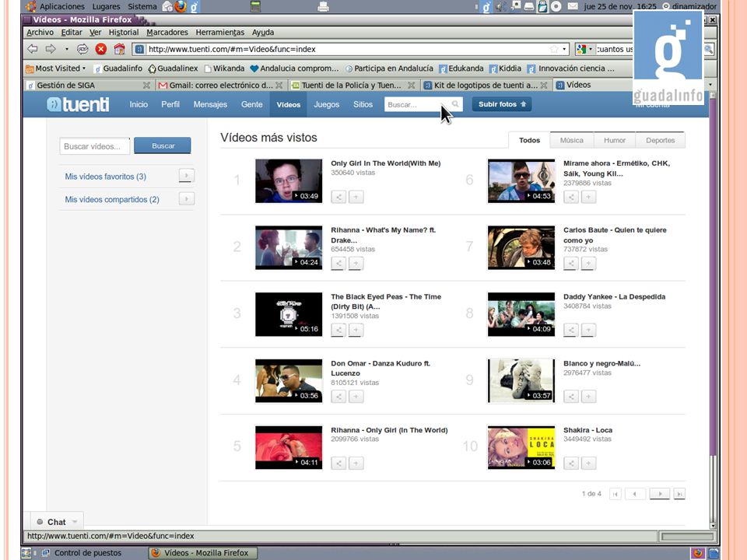Close the Gestión de SIGA tab
This screenshot has width=747, height=560.
147,86
